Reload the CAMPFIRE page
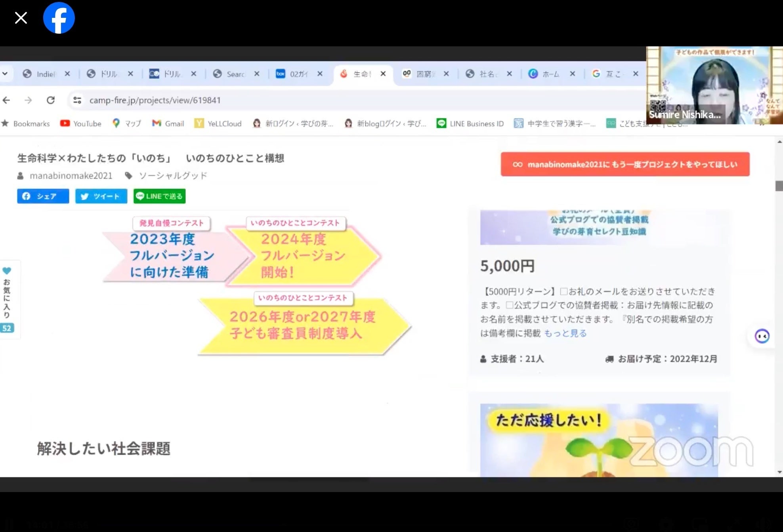Image resolution: width=783 pixels, height=532 pixels. (51, 100)
